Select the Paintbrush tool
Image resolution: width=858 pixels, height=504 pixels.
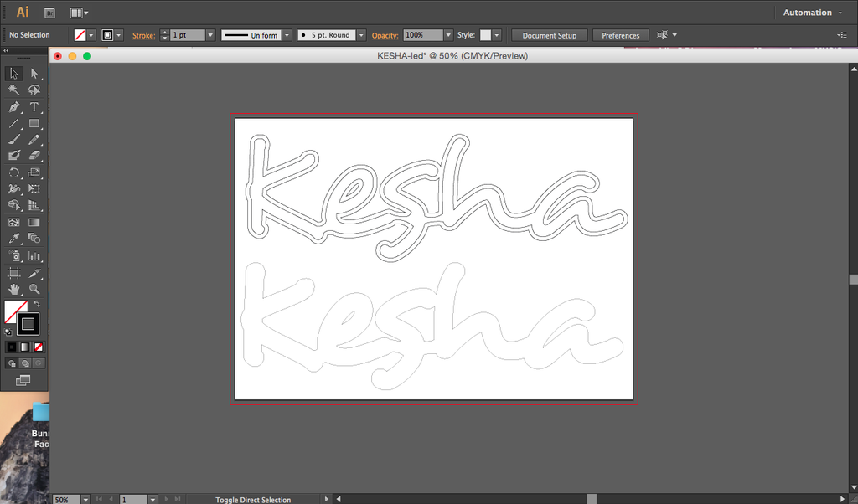13,139
